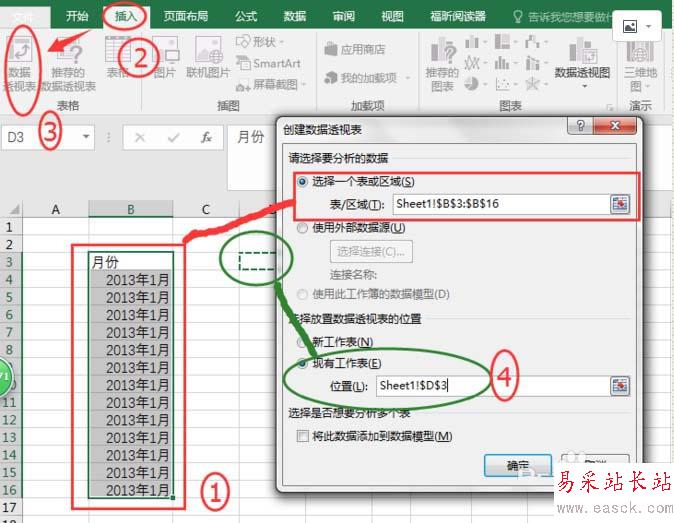Check 将此数据添加到数据模型 checkbox
Viewport: 674px width, 523px height.
pyautogui.click(x=303, y=437)
